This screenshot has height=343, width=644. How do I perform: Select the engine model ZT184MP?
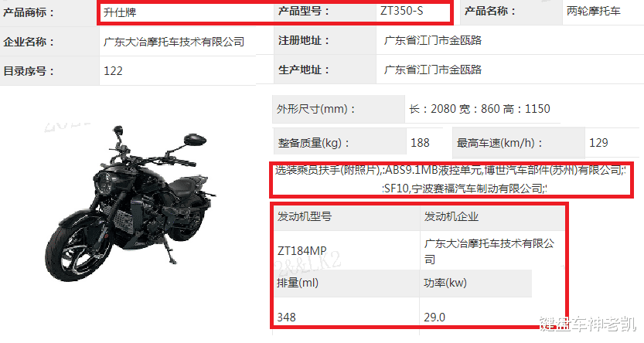302,250
